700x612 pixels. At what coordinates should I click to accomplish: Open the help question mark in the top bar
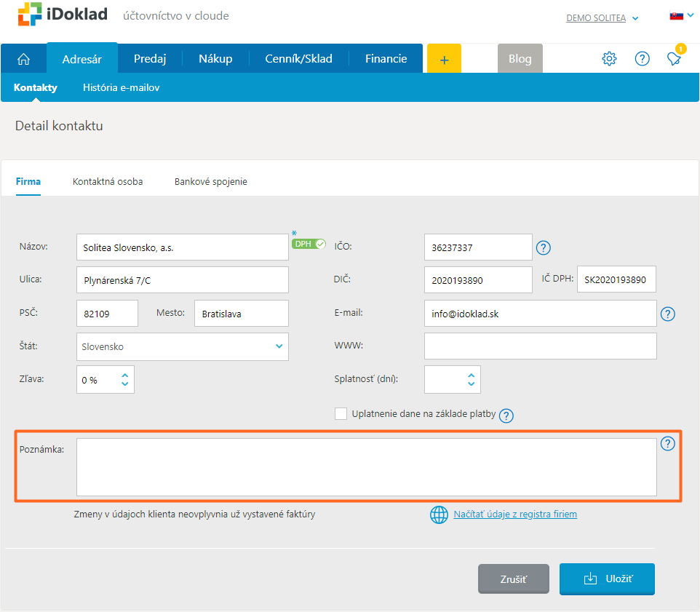pyautogui.click(x=642, y=59)
